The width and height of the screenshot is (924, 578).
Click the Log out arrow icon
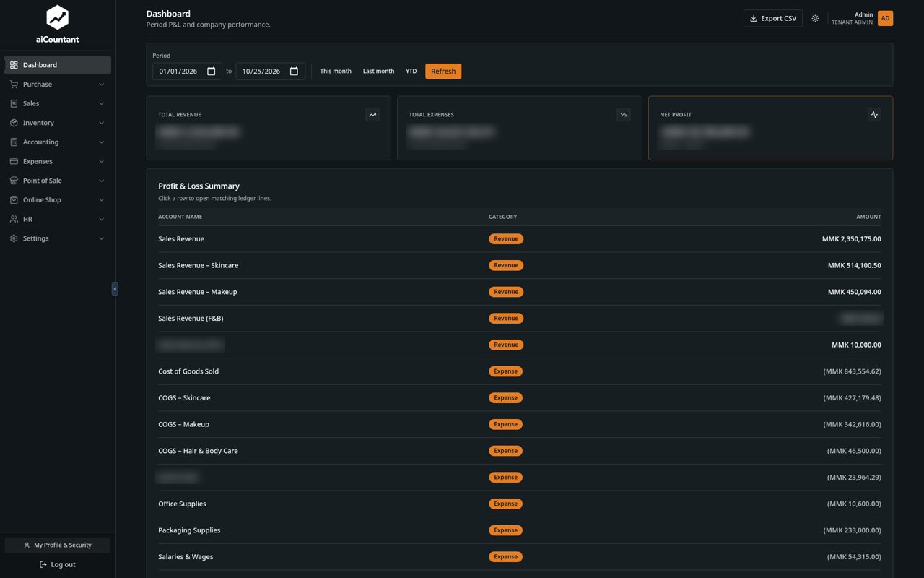(x=43, y=564)
